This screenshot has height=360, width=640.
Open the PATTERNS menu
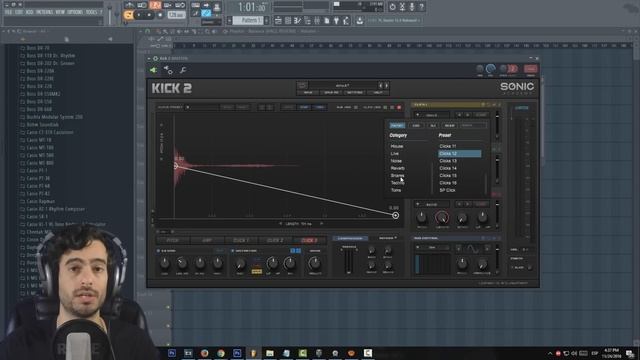click(x=44, y=12)
